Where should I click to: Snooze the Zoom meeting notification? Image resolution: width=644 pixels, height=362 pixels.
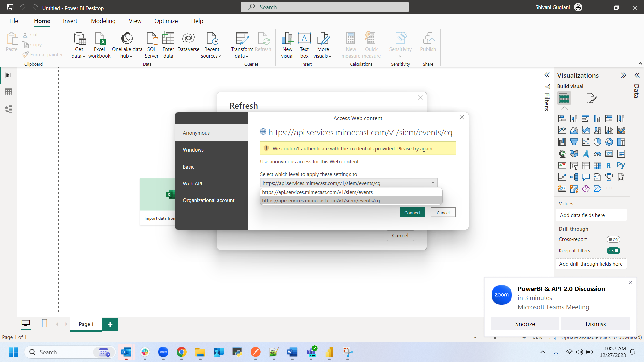(x=525, y=324)
